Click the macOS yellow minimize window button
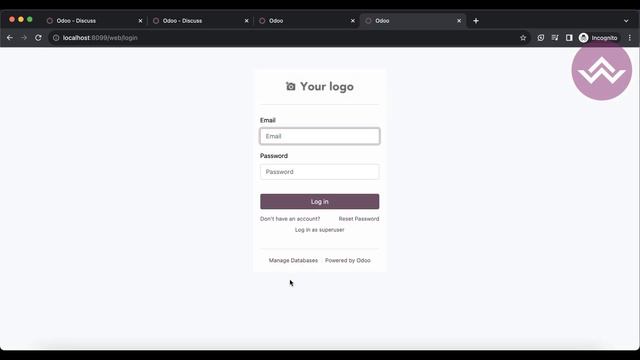Image resolution: width=640 pixels, height=360 pixels. point(21,19)
